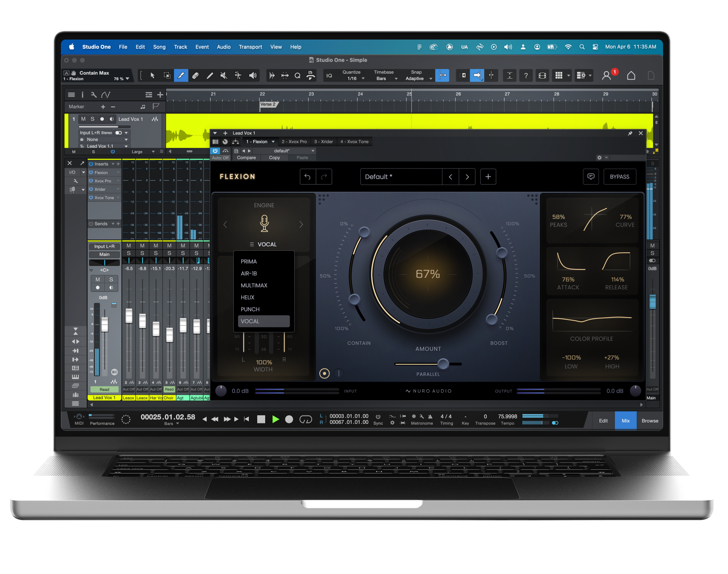Screen dimensions: 728x574
Task: Select the Arrow tool in toolbar
Action: click(152, 75)
